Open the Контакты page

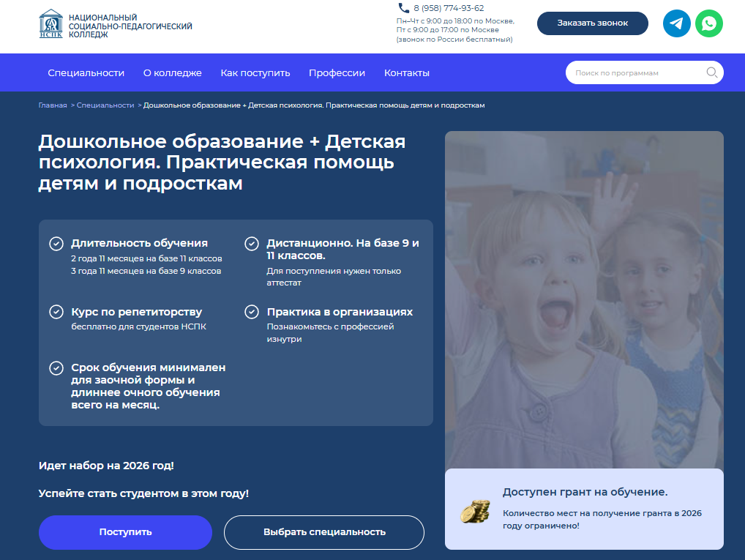(x=407, y=72)
